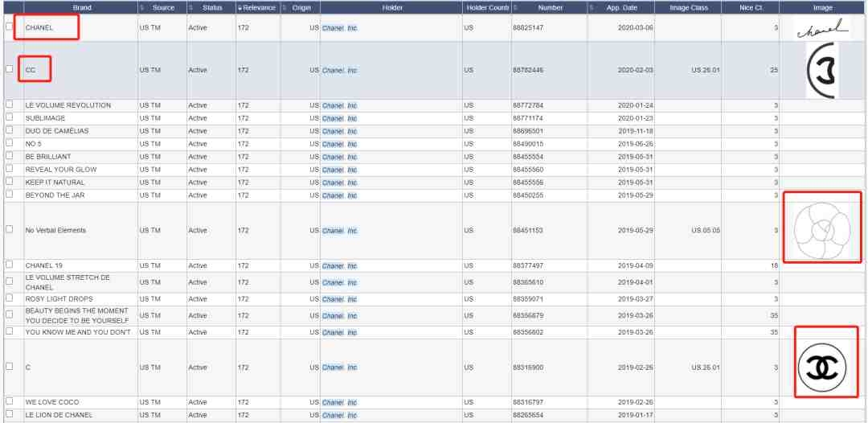Click the number 88782446
This screenshot has width=868, height=423.
click(x=527, y=70)
